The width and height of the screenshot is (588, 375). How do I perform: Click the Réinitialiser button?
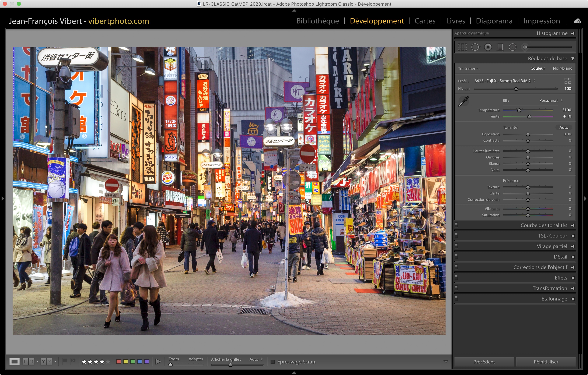pyautogui.click(x=546, y=362)
